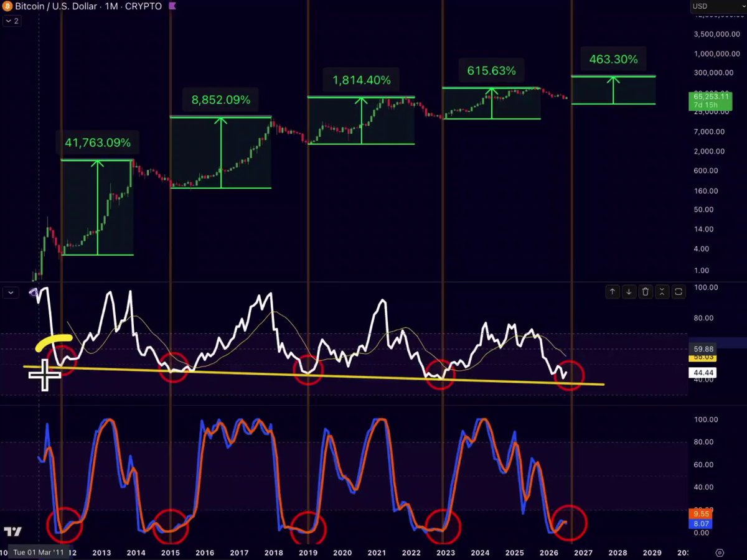Viewport: 747px width, 560px height.
Task: Click the 2024 label on the time axis
Action: coord(480,553)
